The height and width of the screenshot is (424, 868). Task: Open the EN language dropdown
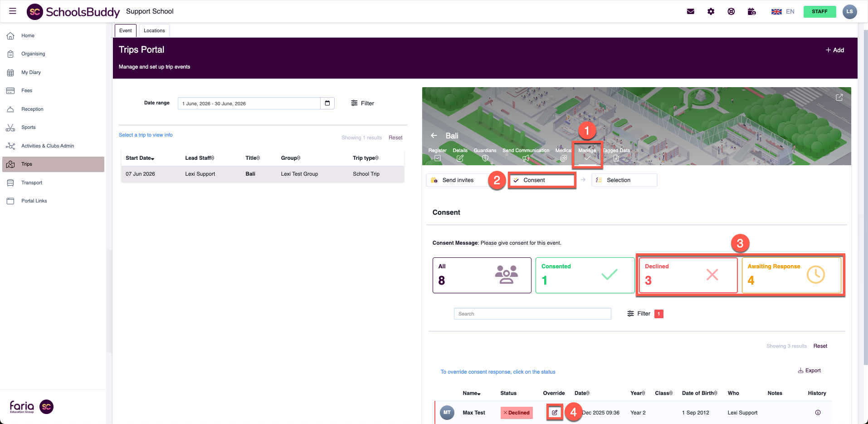(783, 12)
